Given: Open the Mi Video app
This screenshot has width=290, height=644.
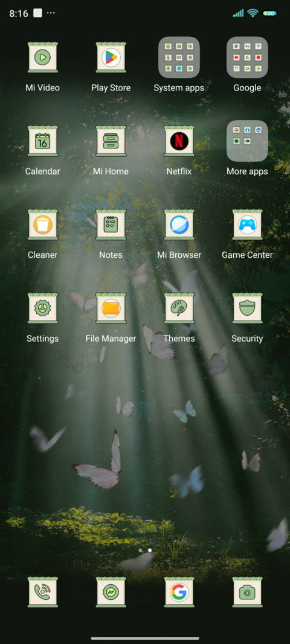Looking at the screenshot, I should pyautogui.click(x=42, y=57).
